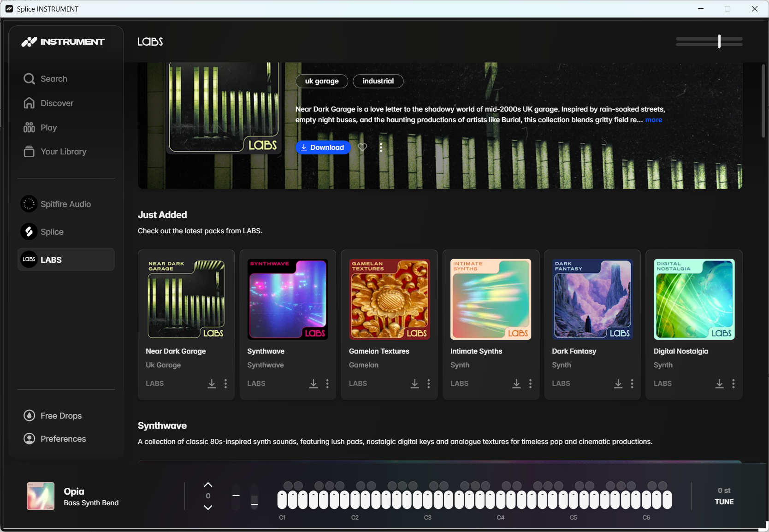Close the Splice INSTRUMENT window
This screenshot has width=769, height=532.
pos(755,9)
